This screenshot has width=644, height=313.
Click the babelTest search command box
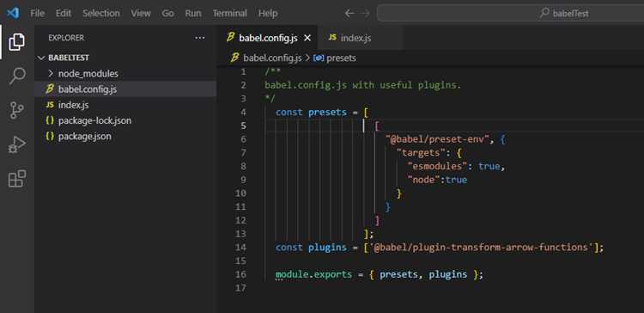511,13
